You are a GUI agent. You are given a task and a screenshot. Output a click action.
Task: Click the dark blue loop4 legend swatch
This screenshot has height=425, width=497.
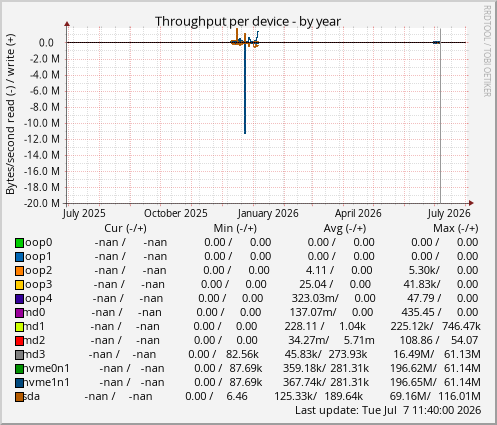pos(19,299)
